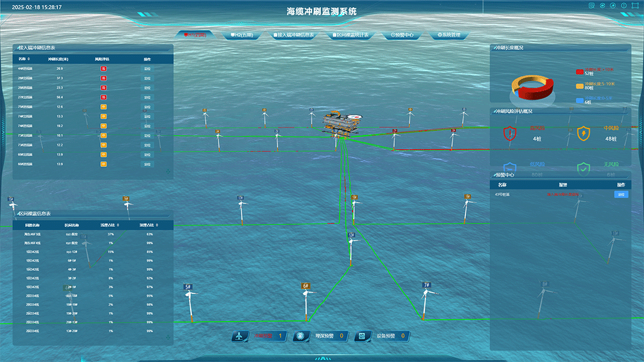This screenshot has width=644, height=362.
Task: Click the refresh view icon in header
Action: click(x=602, y=6)
